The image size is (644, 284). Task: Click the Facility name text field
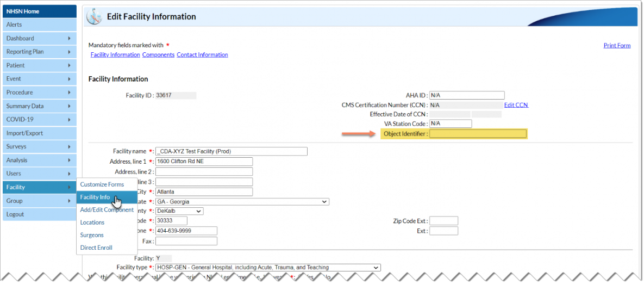[231, 151]
